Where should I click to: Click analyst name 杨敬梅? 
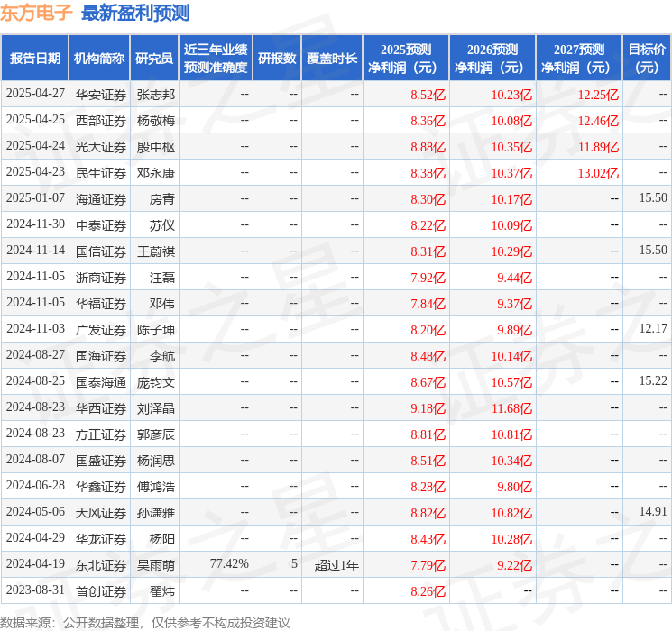point(156,121)
